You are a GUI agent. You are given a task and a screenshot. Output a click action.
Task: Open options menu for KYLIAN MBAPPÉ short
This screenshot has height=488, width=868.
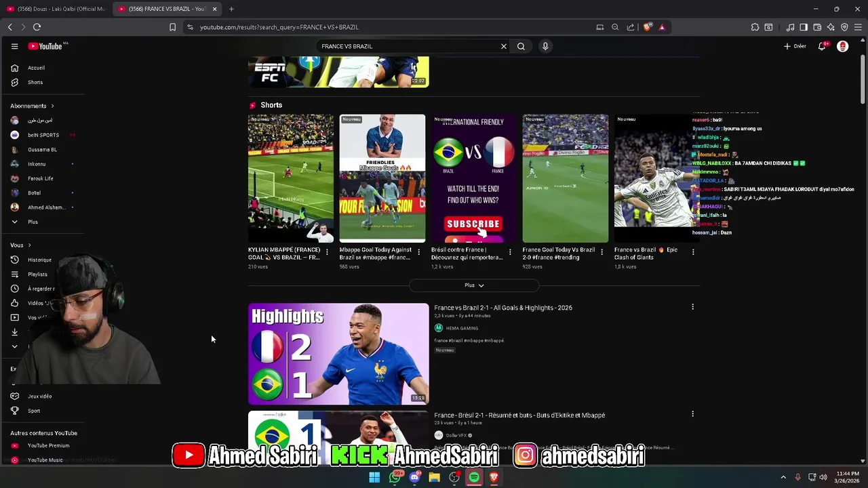click(327, 252)
